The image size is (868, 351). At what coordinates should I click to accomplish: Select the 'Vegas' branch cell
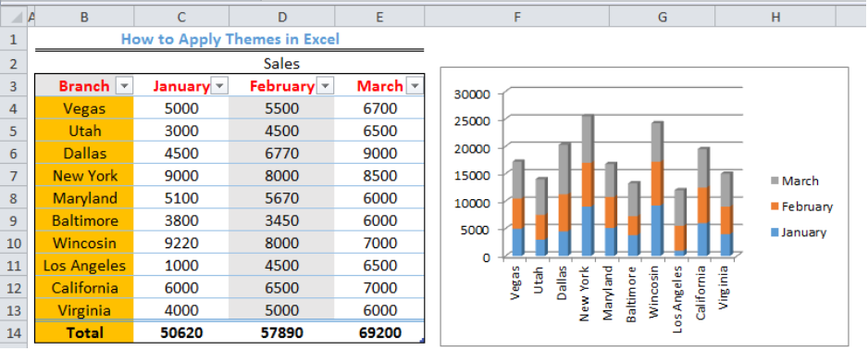tap(84, 108)
